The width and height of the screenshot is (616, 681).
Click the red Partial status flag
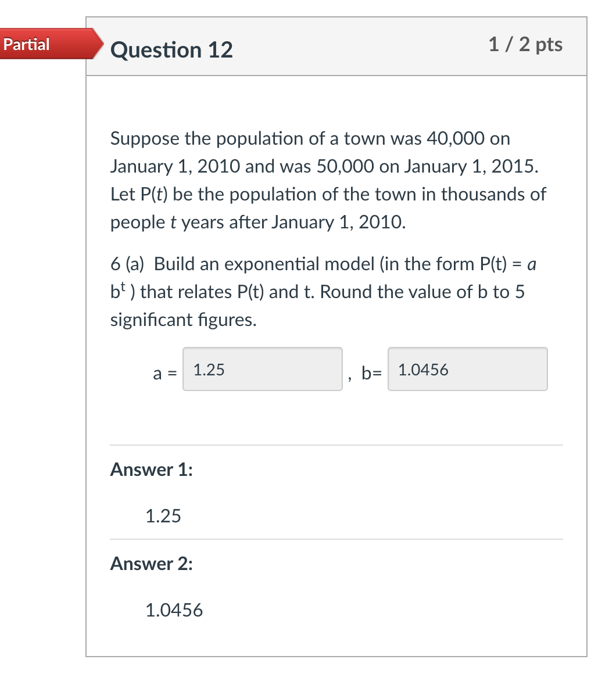click(26, 44)
